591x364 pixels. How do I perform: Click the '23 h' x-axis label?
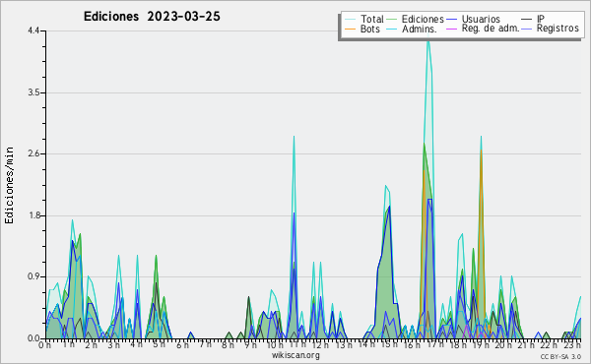[572, 344]
